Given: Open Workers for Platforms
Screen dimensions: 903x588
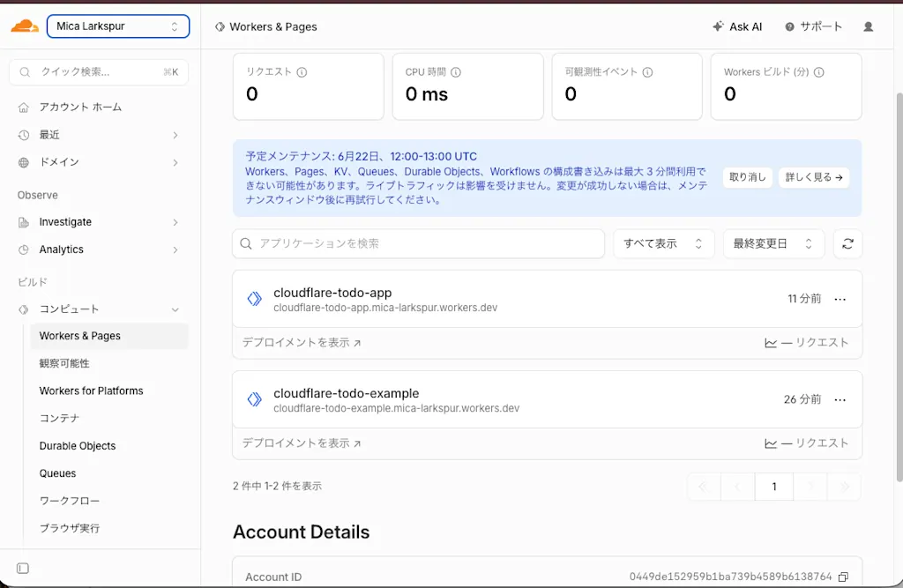Looking at the screenshot, I should tap(91, 391).
